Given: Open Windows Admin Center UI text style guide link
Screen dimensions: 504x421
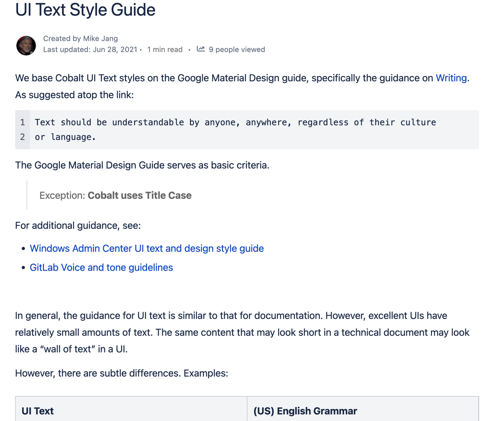Looking at the screenshot, I should pyautogui.click(x=147, y=249).
